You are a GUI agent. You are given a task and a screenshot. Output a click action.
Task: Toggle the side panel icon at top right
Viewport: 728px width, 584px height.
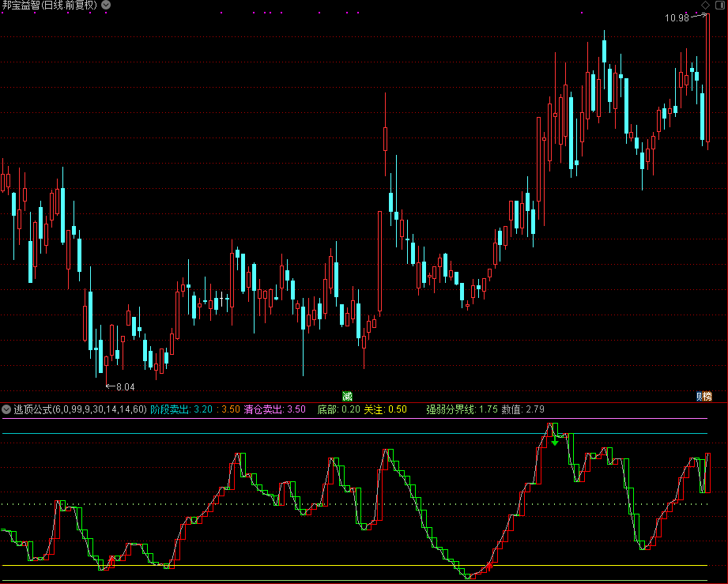tap(721, 5)
